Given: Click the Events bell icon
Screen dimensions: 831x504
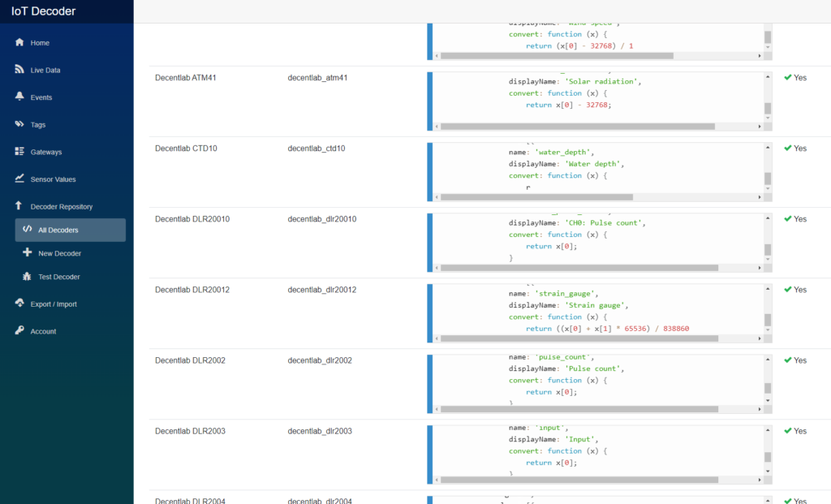Looking at the screenshot, I should [19, 97].
